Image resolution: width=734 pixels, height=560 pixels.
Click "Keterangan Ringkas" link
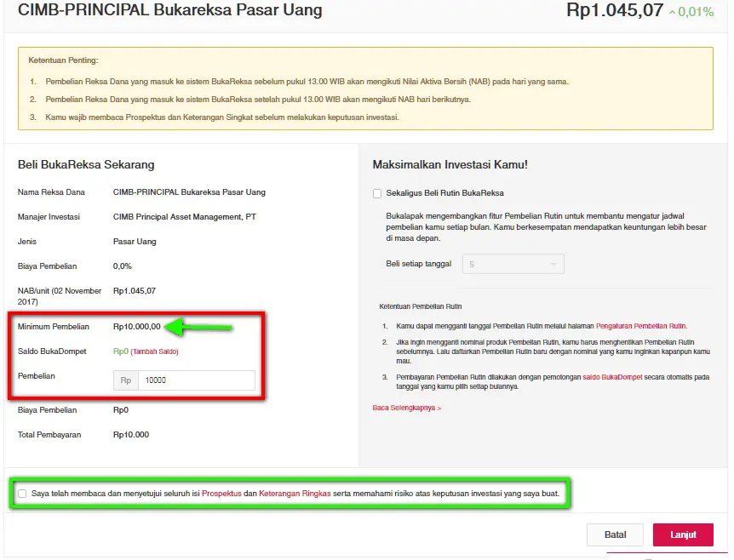point(293,493)
